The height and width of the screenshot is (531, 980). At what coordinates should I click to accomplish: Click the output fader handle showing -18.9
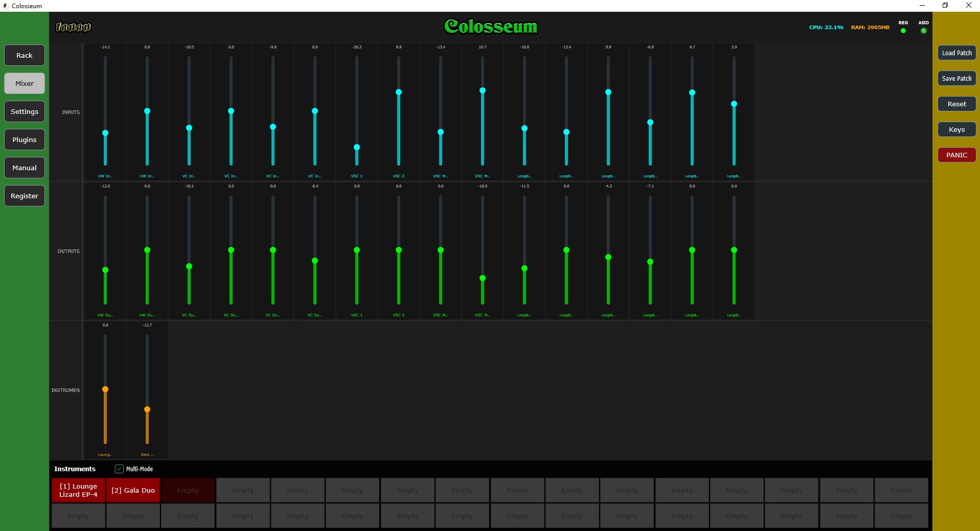[x=483, y=279]
